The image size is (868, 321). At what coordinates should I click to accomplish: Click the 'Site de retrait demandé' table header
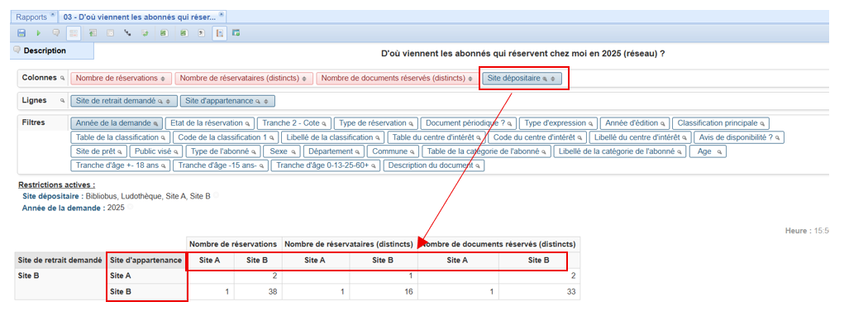click(x=60, y=260)
